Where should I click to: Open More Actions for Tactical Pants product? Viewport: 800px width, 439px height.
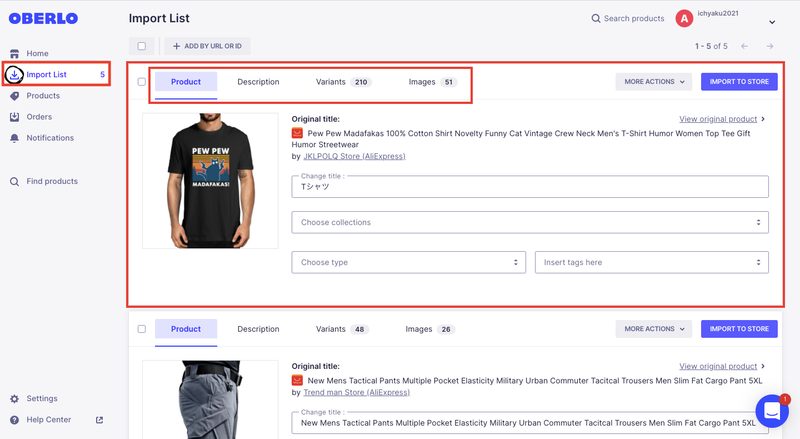654,329
